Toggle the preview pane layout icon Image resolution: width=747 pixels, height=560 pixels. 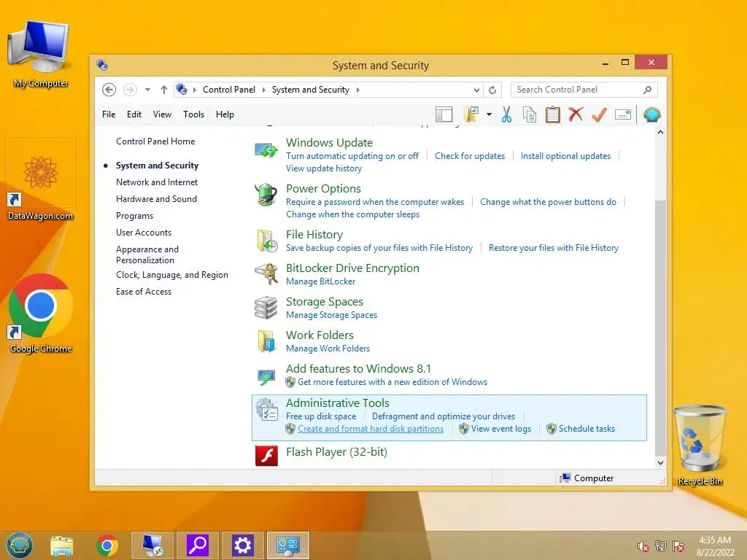[444, 114]
